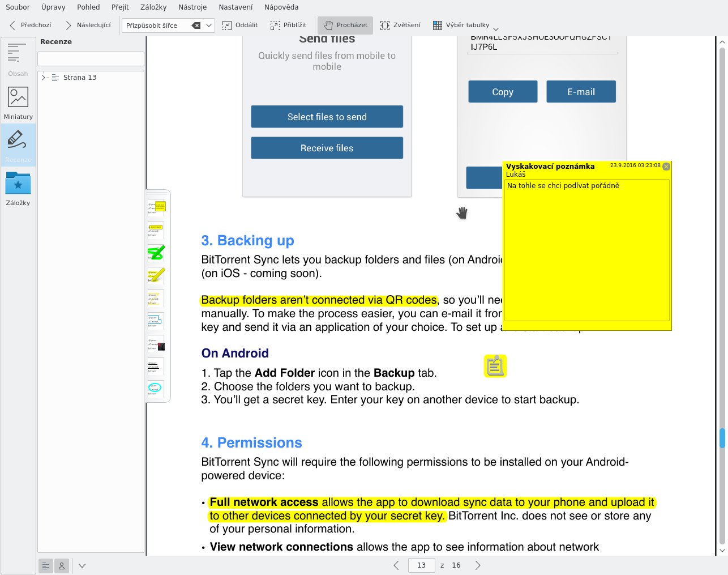Open the zoom level dropdown
This screenshot has height=575, width=728.
point(209,25)
